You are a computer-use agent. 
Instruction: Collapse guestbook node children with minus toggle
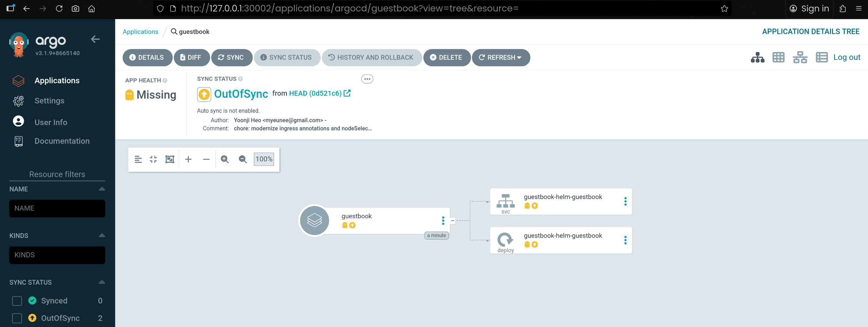tap(453, 221)
